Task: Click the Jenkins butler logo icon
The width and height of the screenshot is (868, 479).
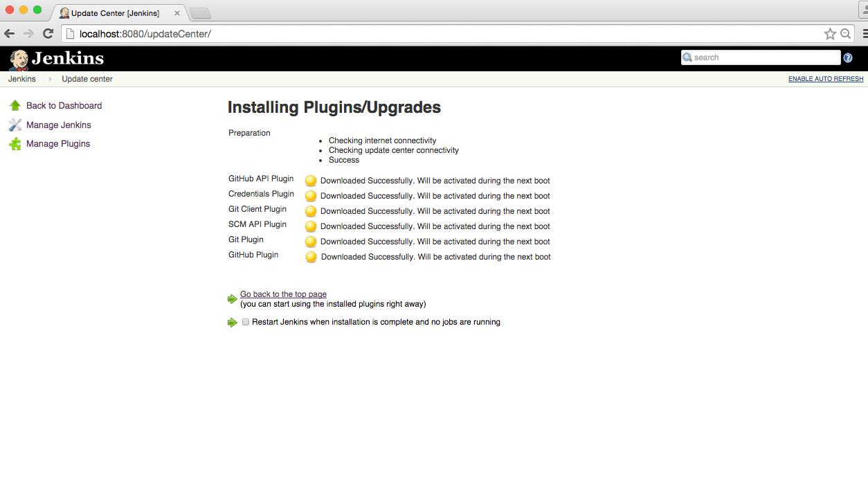Action: tap(19, 60)
